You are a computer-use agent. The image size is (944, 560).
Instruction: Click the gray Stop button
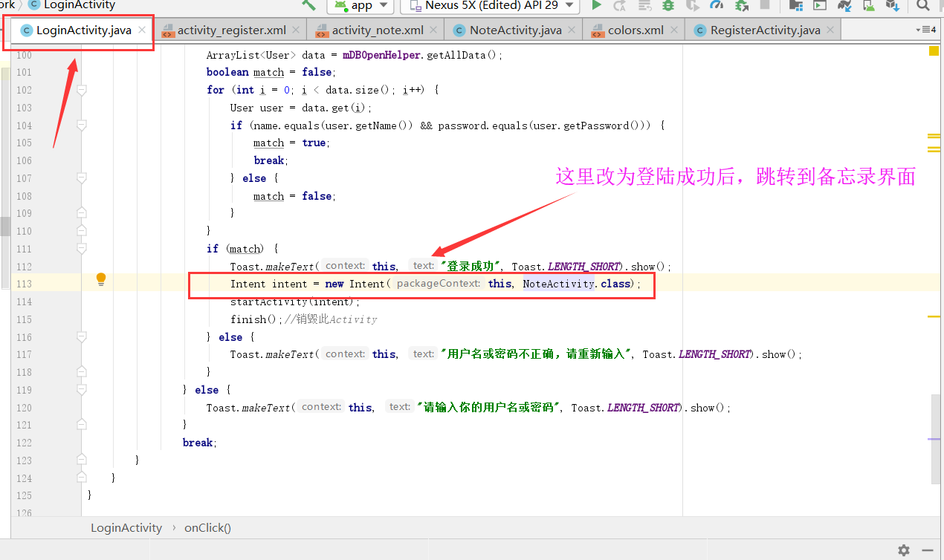pyautogui.click(x=765, y=5)
